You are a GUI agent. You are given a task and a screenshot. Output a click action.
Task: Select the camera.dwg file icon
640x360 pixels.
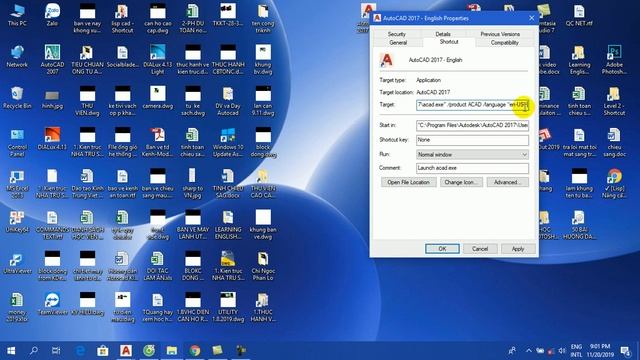coord(158,98)
